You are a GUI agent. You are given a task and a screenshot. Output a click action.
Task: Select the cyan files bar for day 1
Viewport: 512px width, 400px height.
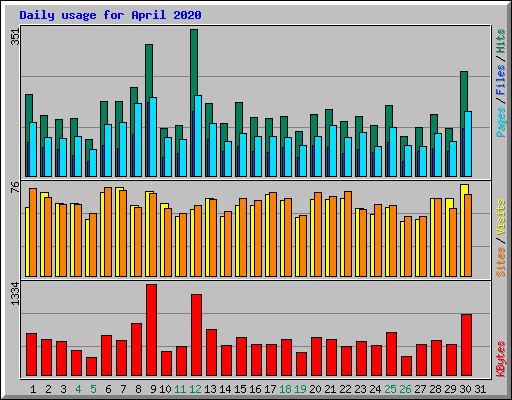click(33, 149)
